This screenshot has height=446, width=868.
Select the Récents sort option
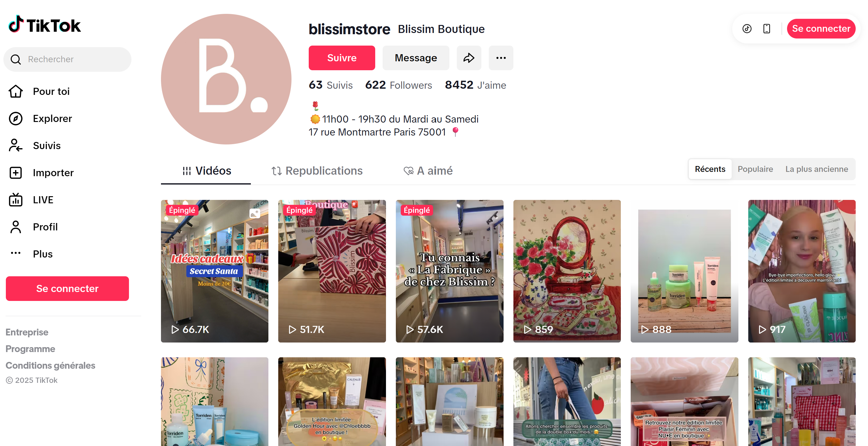[709, 169]
